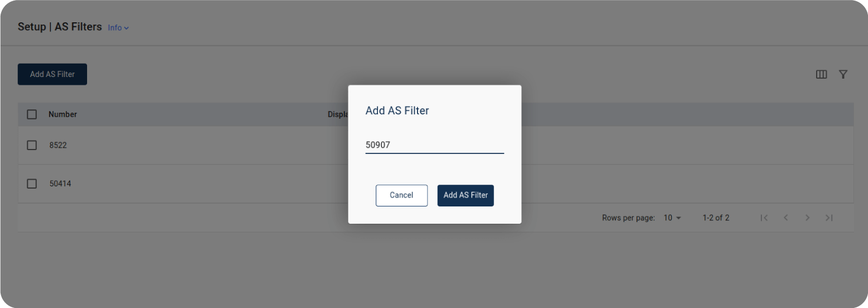
Task: Focus the AS number input field
Action: tap(434, 145)
